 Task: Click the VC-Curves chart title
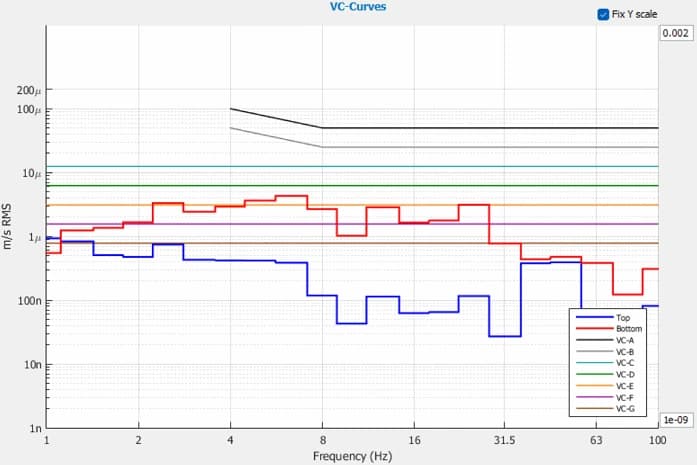coord(358,7)
